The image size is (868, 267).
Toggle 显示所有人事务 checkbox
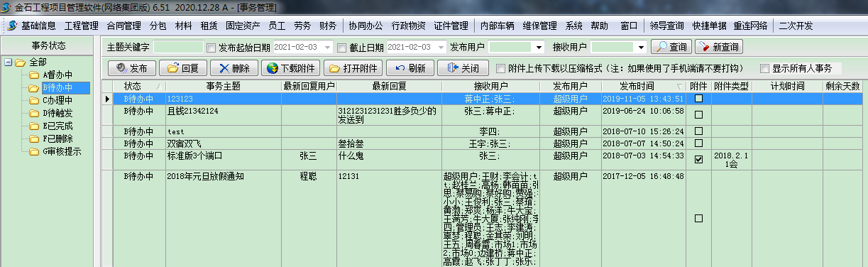(764, 69)
